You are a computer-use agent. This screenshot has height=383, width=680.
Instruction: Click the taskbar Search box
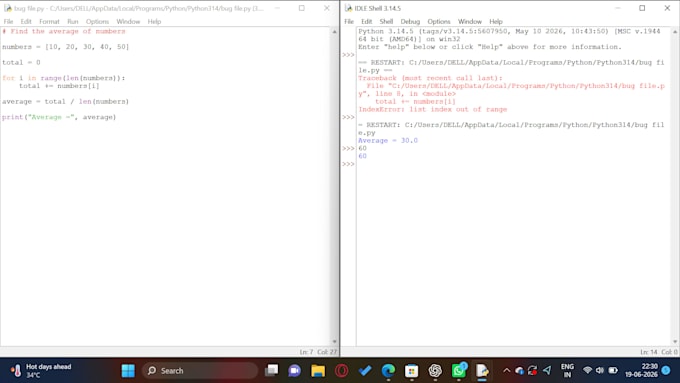200,370
